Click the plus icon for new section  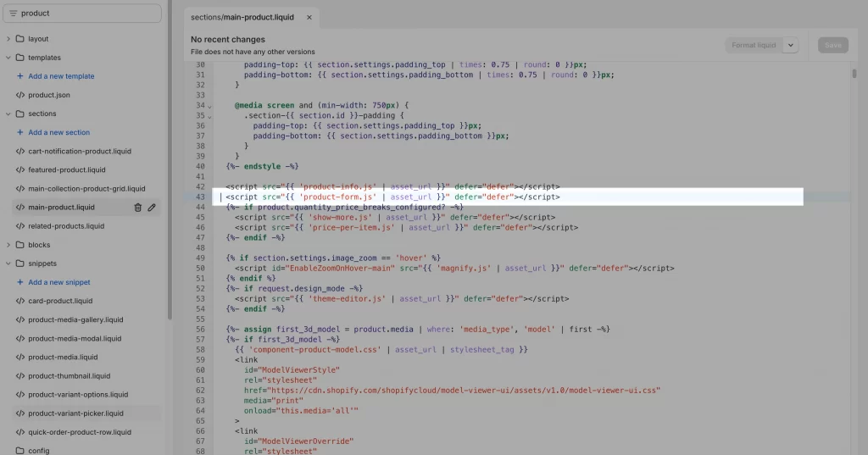click(x=20, y=132)
